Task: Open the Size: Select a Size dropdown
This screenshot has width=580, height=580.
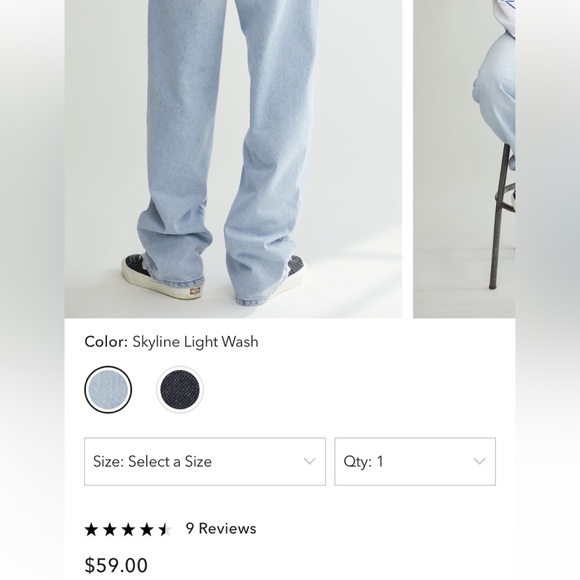Action: [205, 461]
